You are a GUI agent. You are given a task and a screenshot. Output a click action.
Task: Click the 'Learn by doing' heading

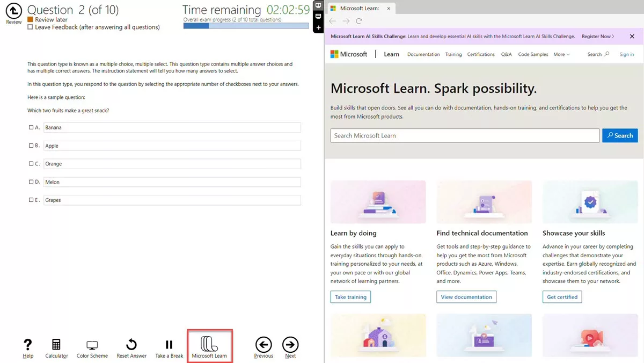[x=354, y=233]
